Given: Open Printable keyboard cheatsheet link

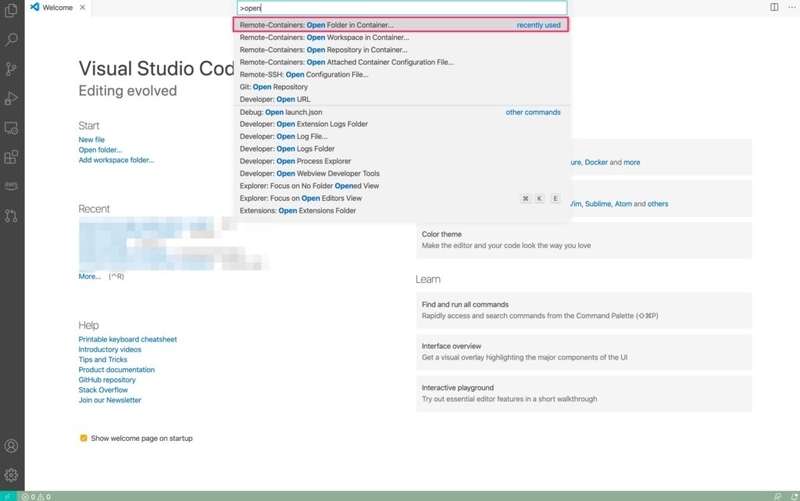Looking at the screenshot, I should point(128,339).
